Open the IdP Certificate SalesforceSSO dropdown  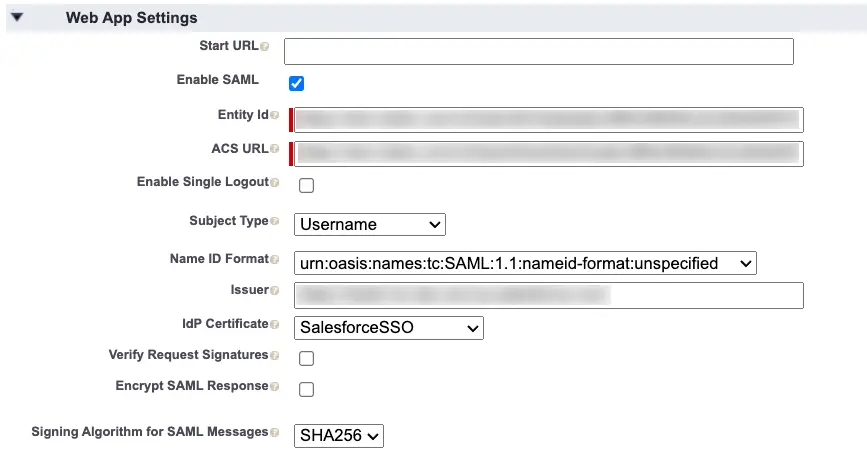point(389,328)
